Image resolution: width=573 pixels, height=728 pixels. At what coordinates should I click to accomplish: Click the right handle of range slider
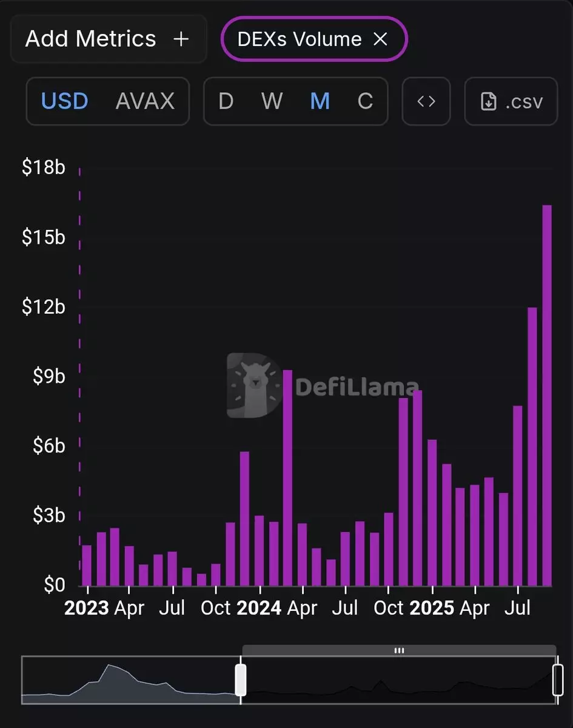558,680
